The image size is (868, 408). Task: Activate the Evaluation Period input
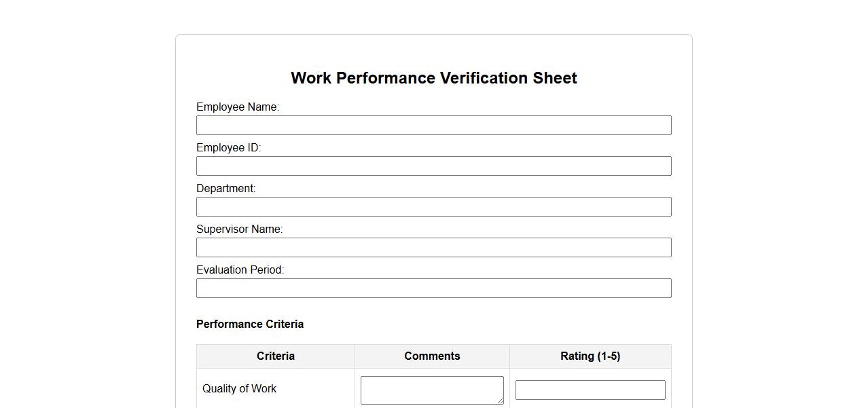[x=433, y=289]
